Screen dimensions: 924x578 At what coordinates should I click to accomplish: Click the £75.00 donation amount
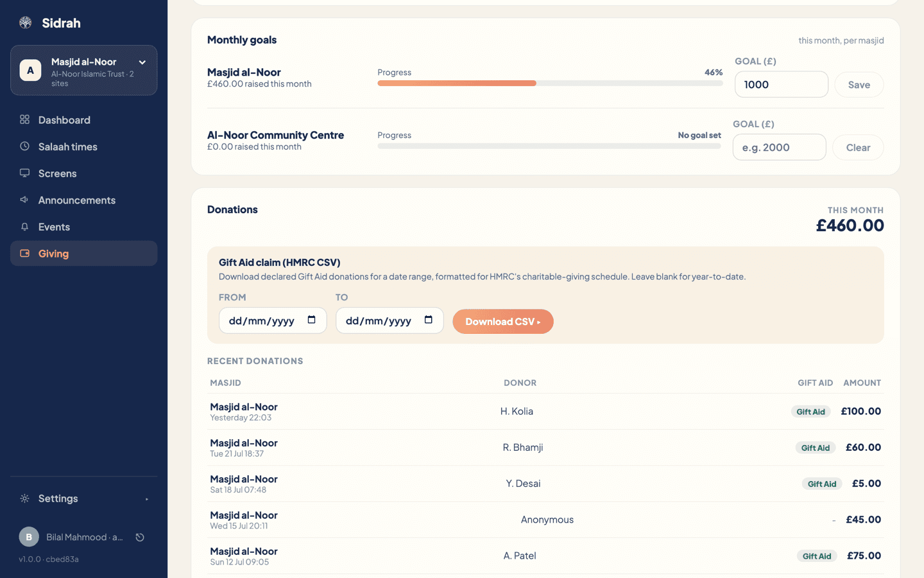tap(864, 556)
